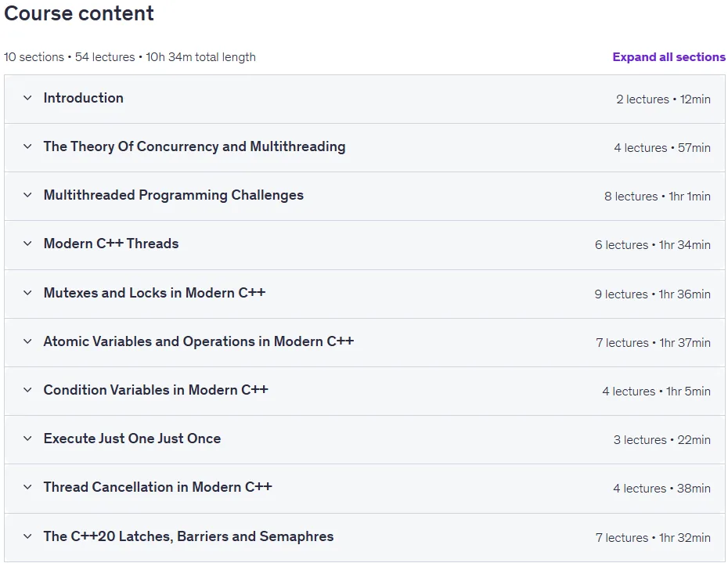The height and width of the screenshot is (563, 728).
Task: Click the 8 lectures 1hr 1min label
Action: (658, 197)
